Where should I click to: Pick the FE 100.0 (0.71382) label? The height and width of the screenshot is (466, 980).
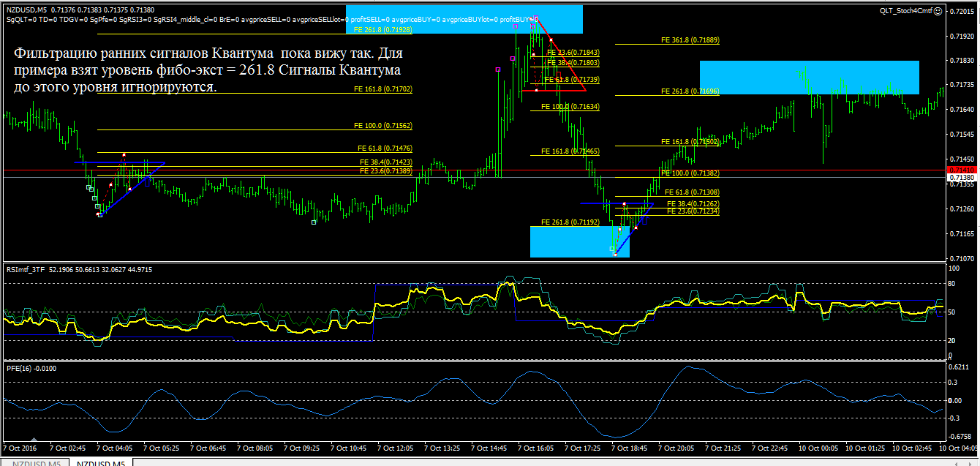point(691,173)
